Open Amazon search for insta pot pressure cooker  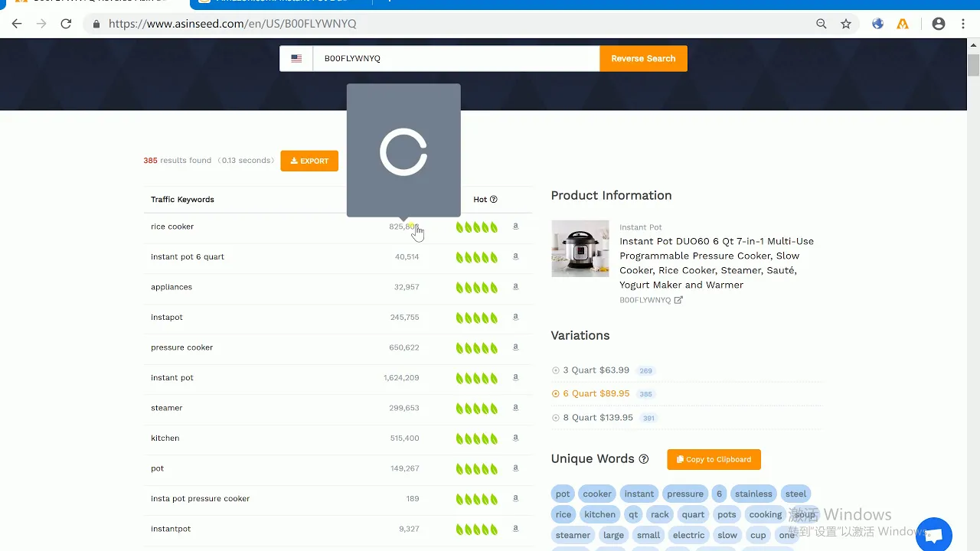(x=515, y=498)
